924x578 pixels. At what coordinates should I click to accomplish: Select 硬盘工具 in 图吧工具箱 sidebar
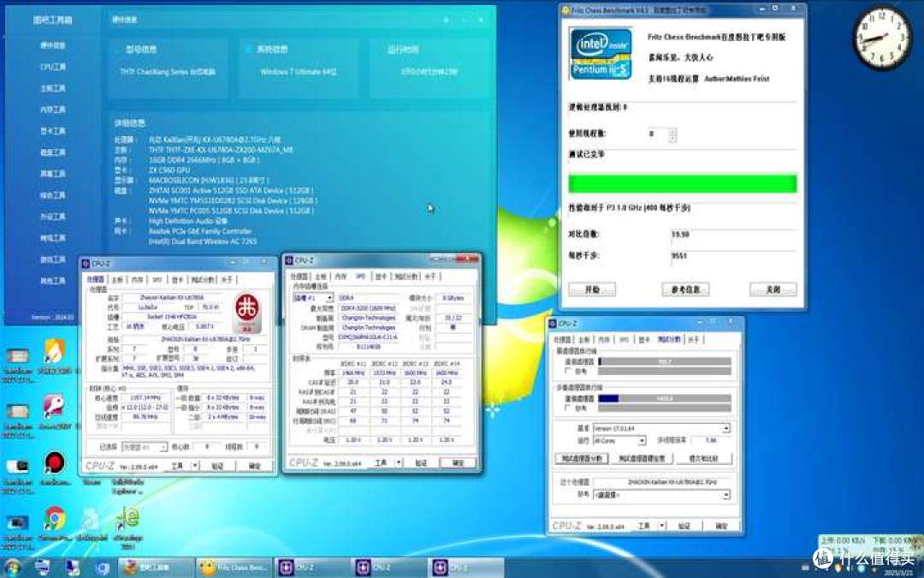point(53,152)
